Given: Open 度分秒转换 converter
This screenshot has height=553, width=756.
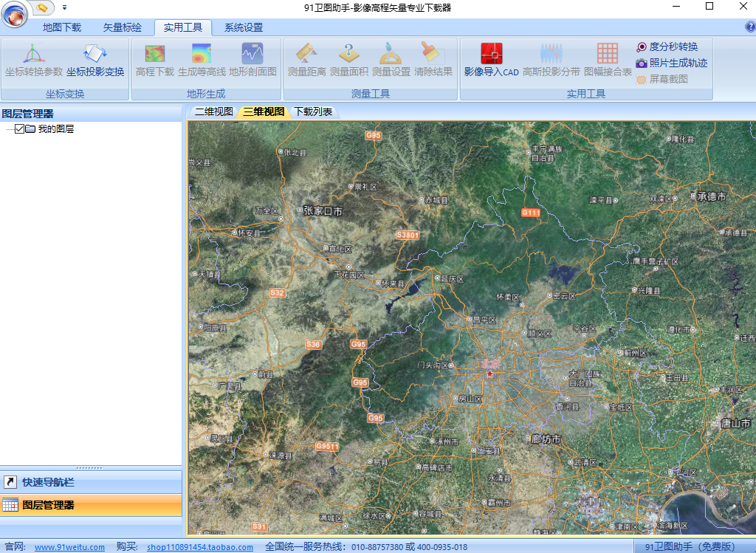Looking at the screenshot, I should (x=667, y=47).
